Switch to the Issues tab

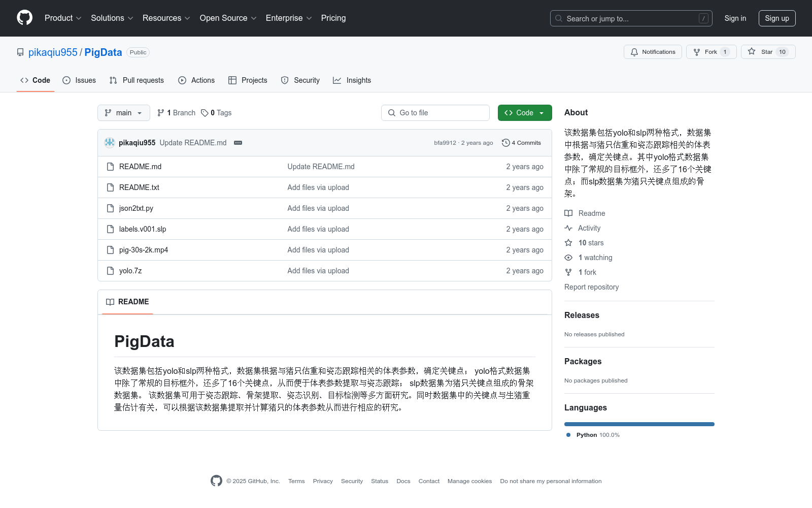click(x=79, y=80)
